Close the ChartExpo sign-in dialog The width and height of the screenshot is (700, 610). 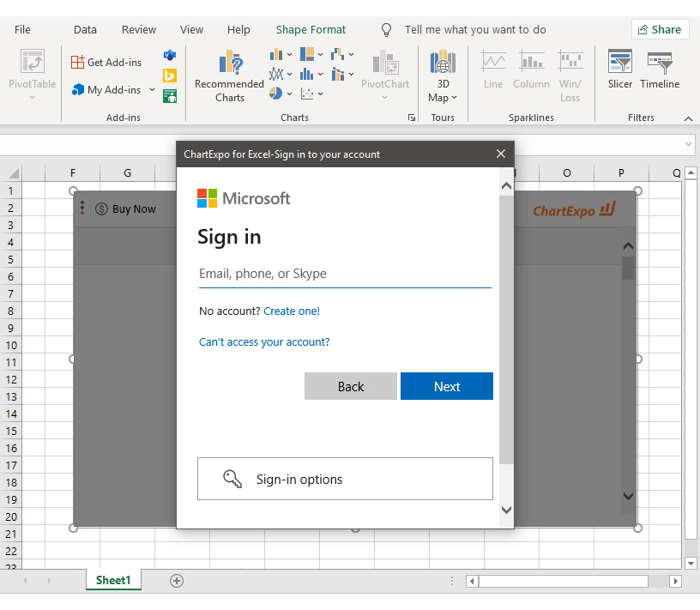[x=501, y=154]
